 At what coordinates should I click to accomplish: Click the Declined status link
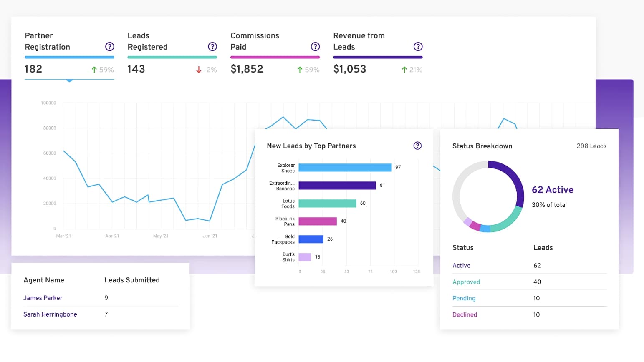(465, 315)
